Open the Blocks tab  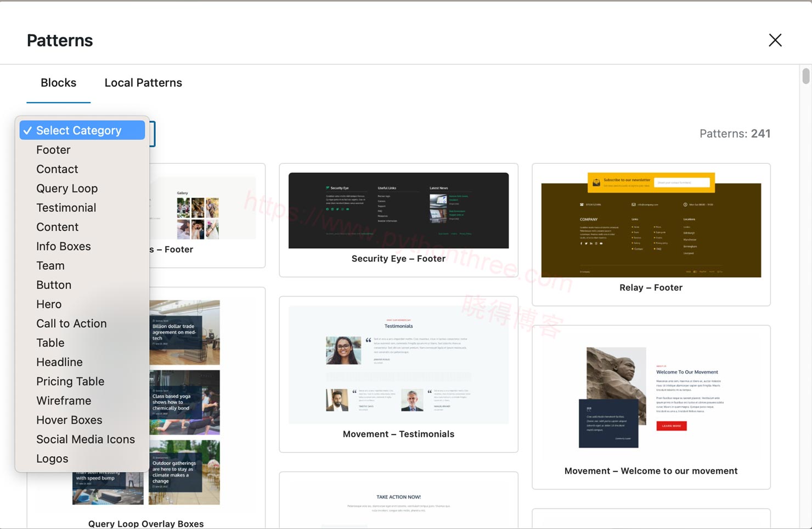[58, 83]
